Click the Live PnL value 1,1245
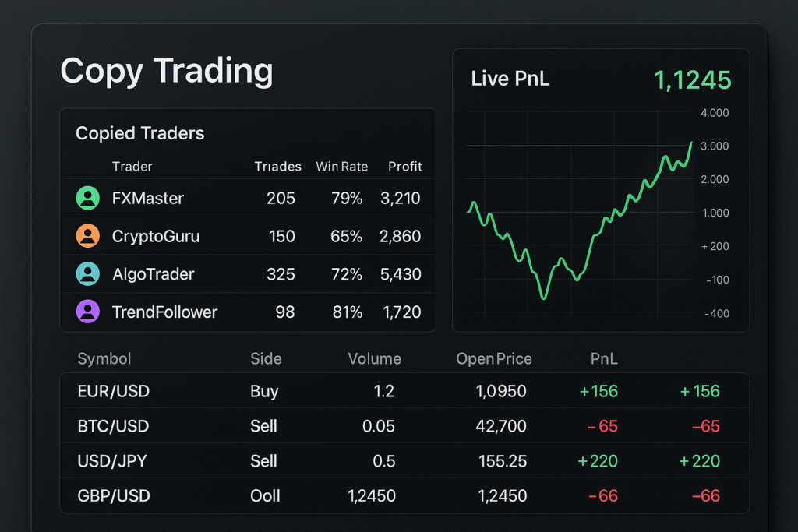Viewport: 798px width, 532px height. pos(693,79)
